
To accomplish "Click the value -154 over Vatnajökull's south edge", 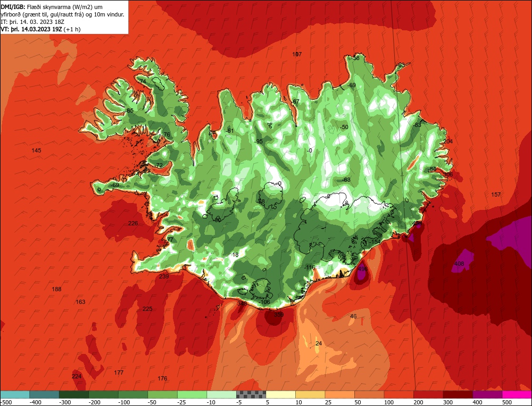I will pyautogui.click(x=375, y=242).
